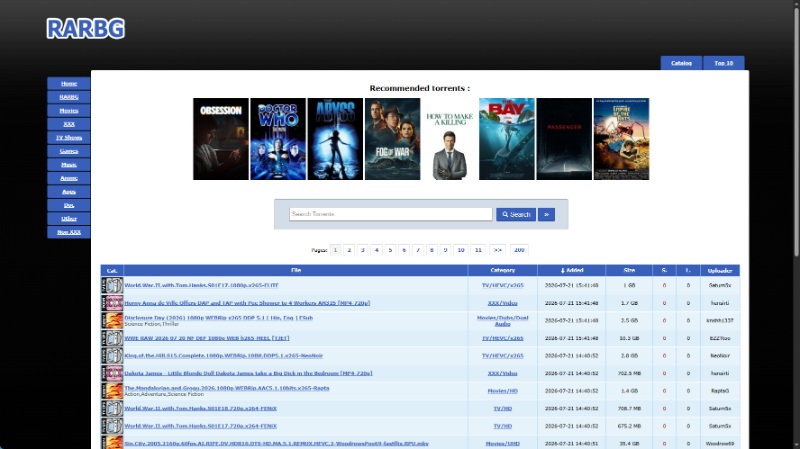Click the Movies/Dubs/Dual Audio category link

click(x=503, y=321)
